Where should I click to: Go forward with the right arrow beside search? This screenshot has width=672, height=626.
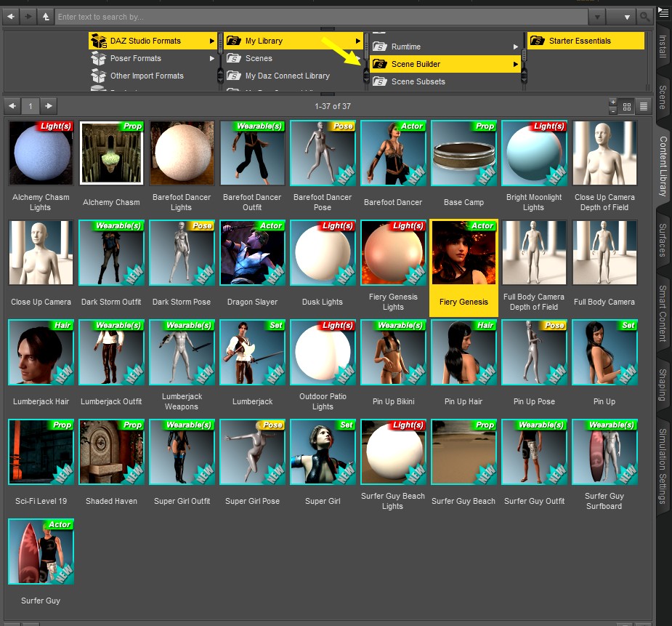(x=28, y=17)
